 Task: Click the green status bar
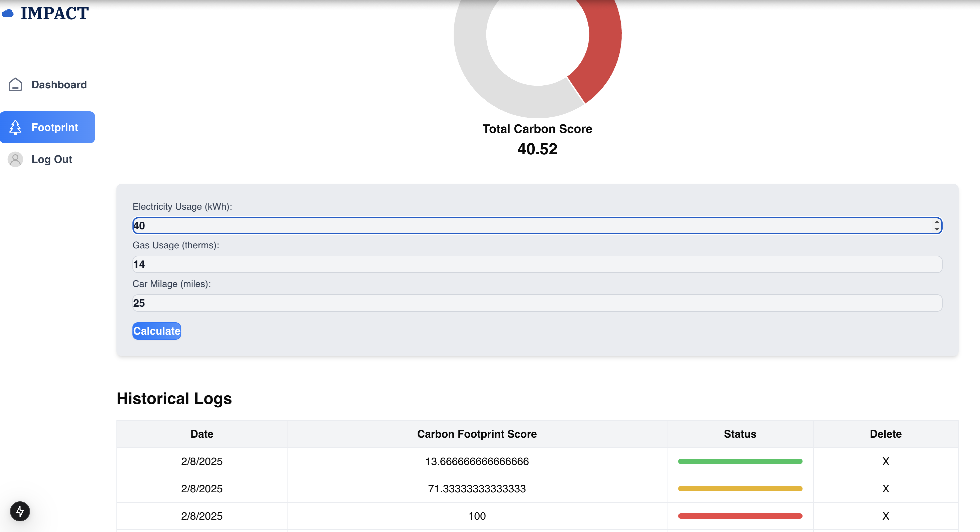[x=740, y=461]
